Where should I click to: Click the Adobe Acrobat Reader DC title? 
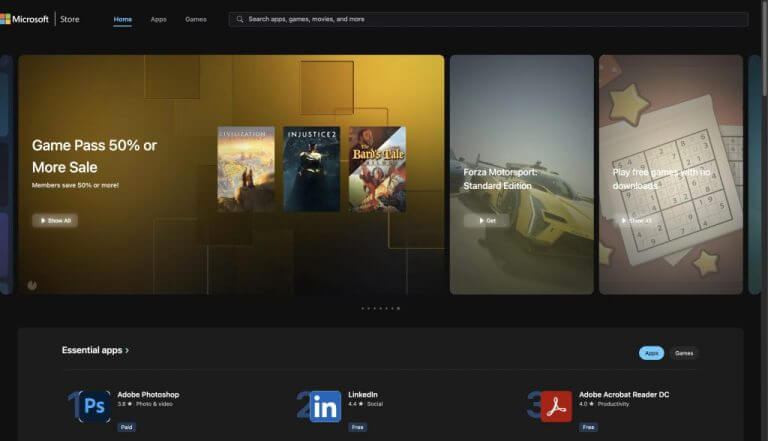[624, 394]
